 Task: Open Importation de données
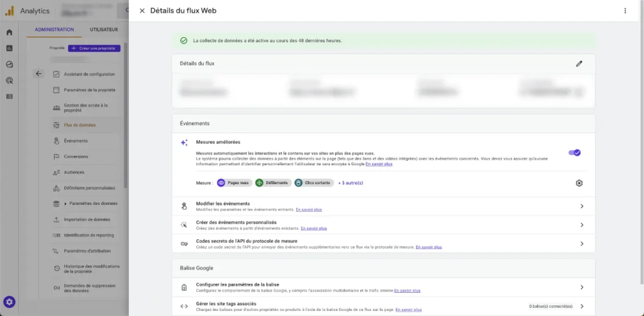86,219
